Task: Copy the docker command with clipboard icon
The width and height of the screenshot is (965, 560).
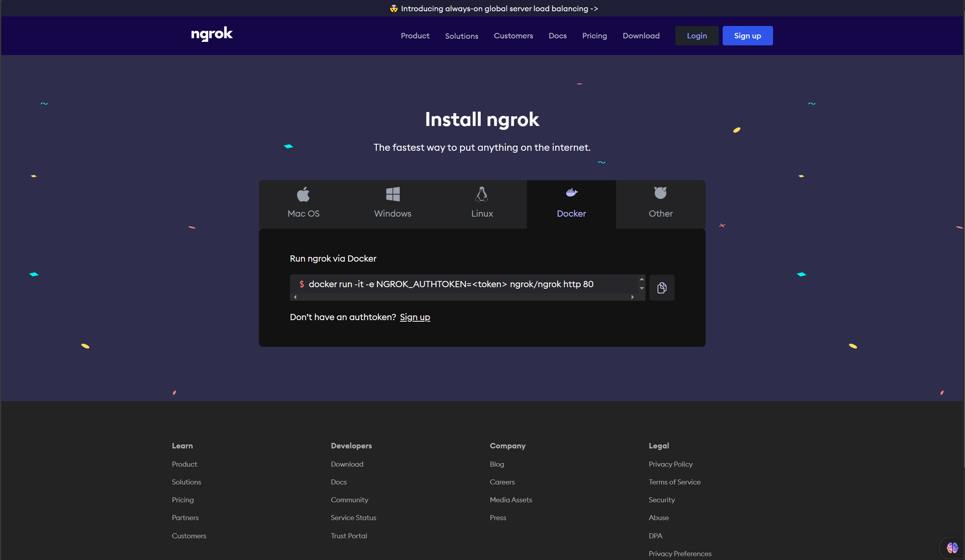Action: [x=661, y=288]
